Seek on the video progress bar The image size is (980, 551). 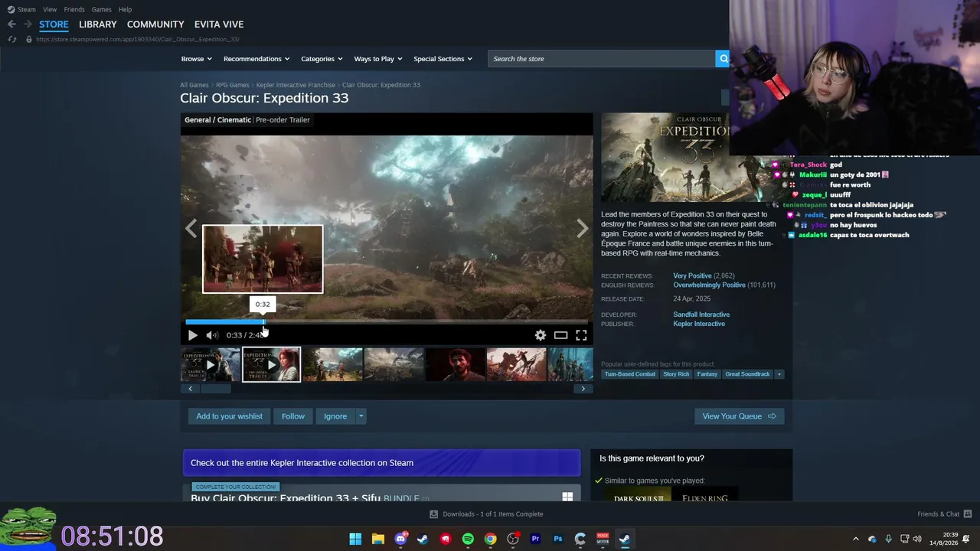pyautogui.click(x=387, y=321)
